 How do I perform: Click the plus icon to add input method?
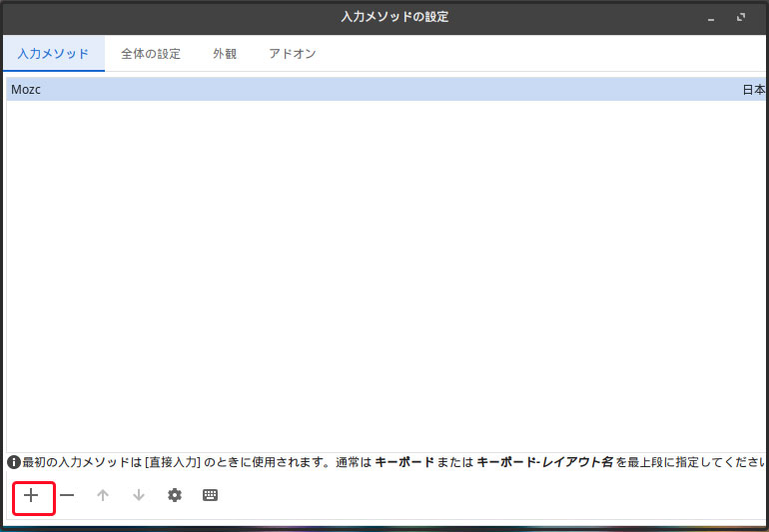32,495
